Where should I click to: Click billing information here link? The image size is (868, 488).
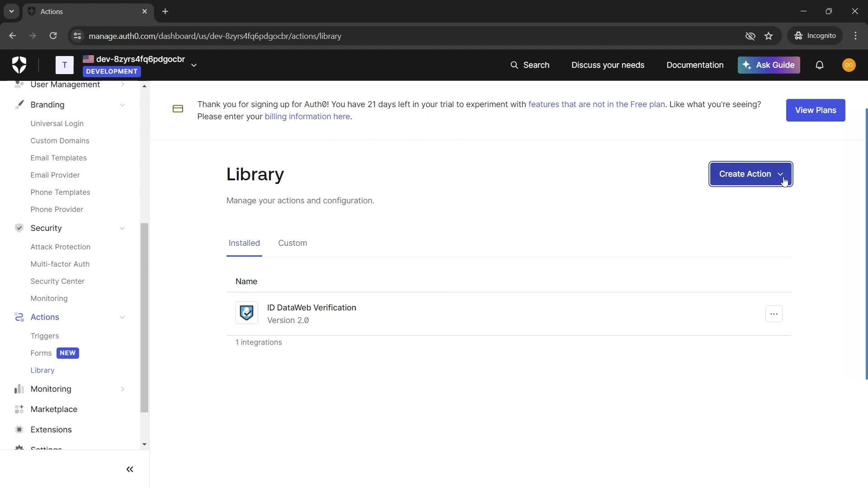(x=307, y=117)
